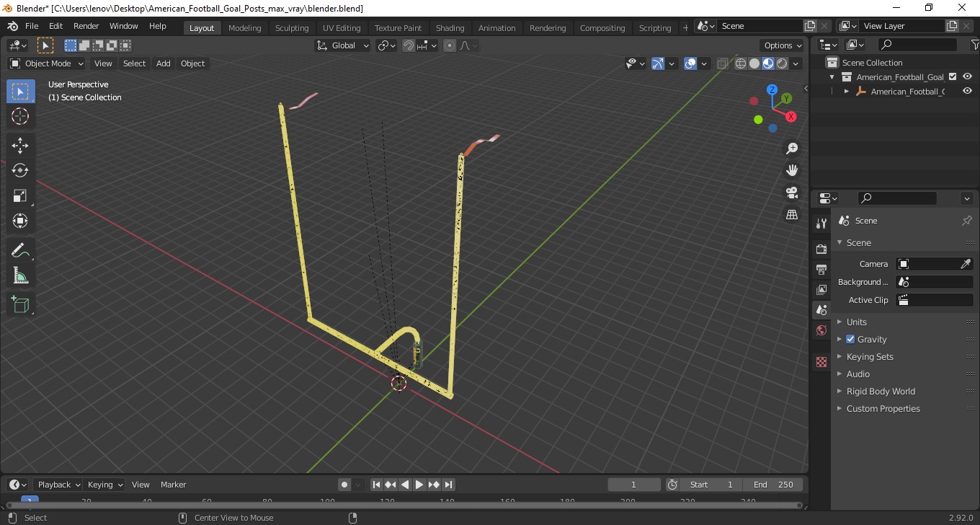980x525 pixels.
Task: Open the shading options dropdown arrow
Action: click(x=796, y=63)
